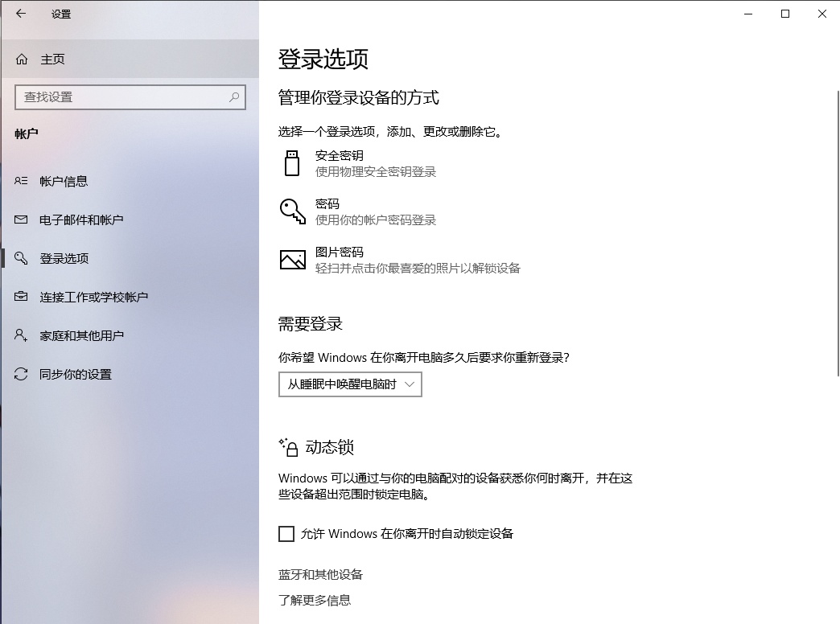Viewport: 840px width, 624px height.
Task: Click the key icon beside 登录选项
Action: [21, 258]
